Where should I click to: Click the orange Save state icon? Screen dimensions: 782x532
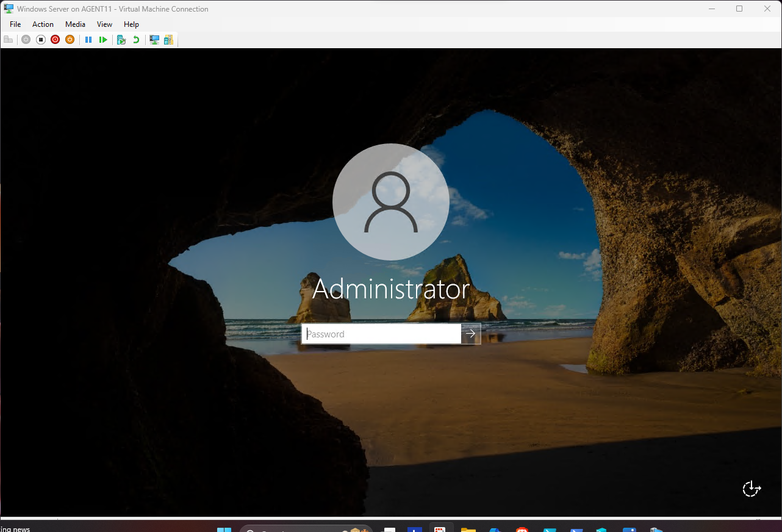(x=70, y=40)
